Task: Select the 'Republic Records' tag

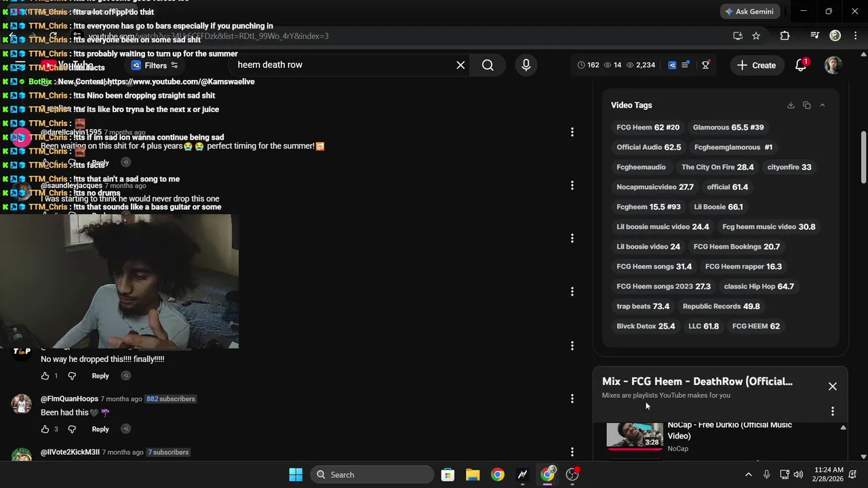Action: click(721, 306)
